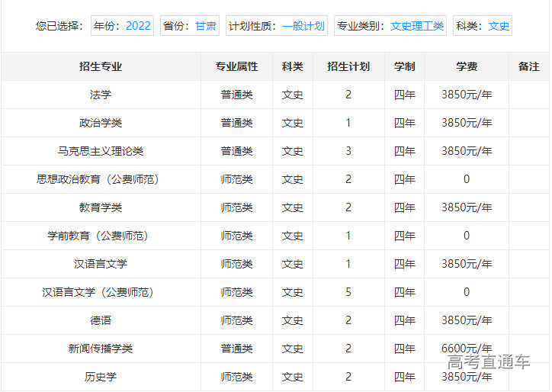This screenshot has height=392, width=552.
Task: Click the 文史理工类 major category filter
Action: click(x=416, y=26)
